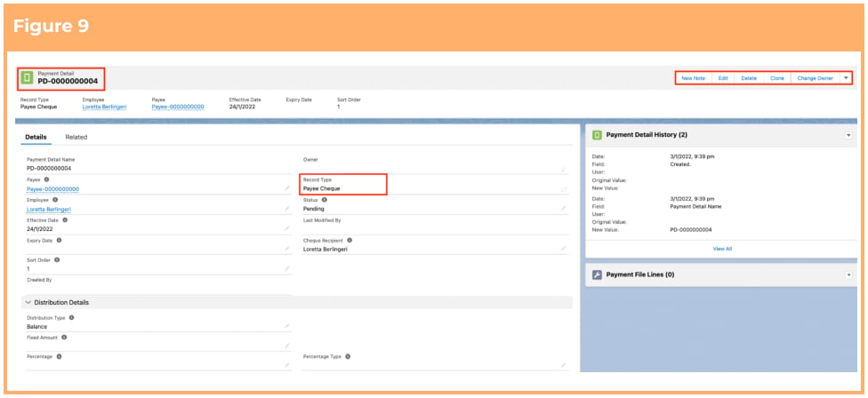Click the green Payment Detail record icon

point(27,77)
